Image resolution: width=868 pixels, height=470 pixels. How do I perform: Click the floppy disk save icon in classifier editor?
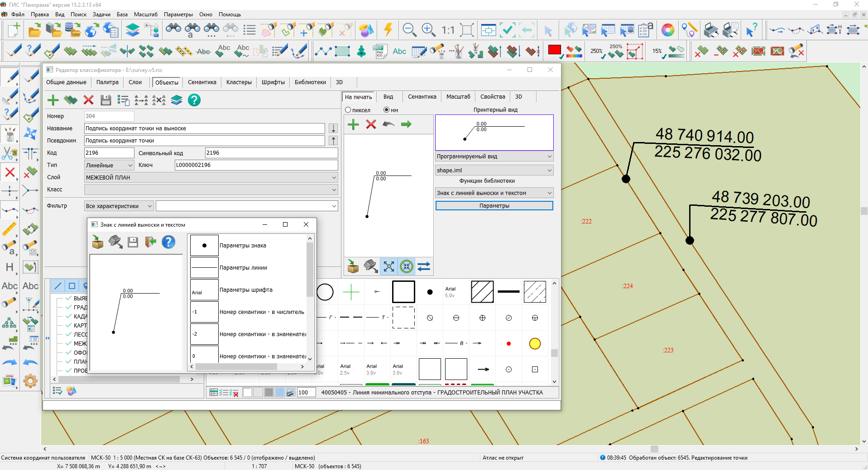[106, 100]
